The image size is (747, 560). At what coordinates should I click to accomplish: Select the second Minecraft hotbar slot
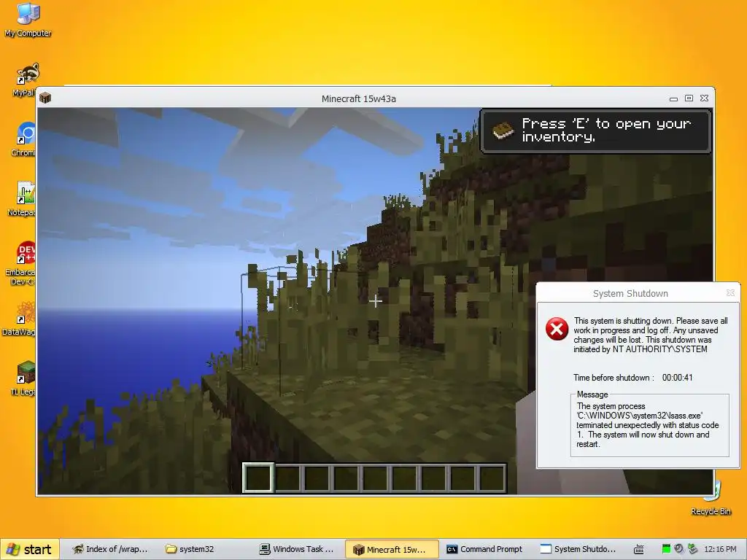287,478
